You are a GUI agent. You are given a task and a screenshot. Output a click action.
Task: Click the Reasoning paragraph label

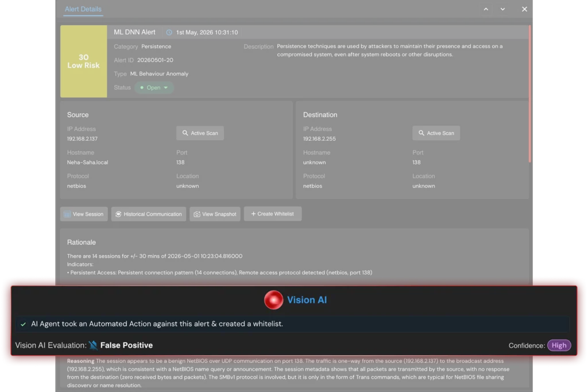pos(80,361)
